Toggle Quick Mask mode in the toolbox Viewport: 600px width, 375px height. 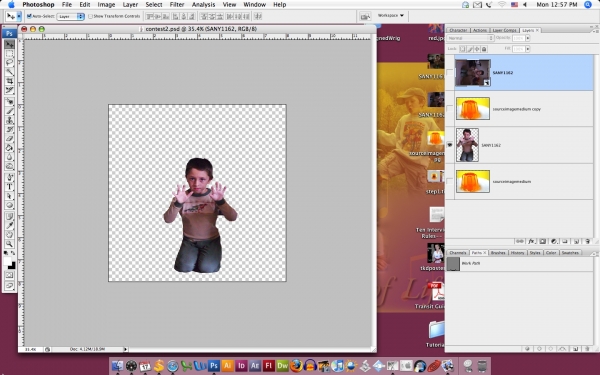(x=9, y=276)
